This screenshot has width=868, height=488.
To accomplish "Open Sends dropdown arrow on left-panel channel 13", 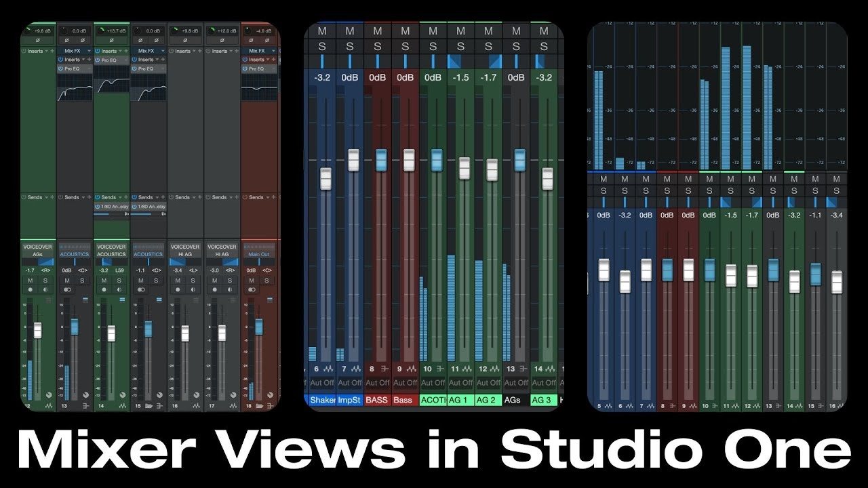I will [x=83, y=197].
